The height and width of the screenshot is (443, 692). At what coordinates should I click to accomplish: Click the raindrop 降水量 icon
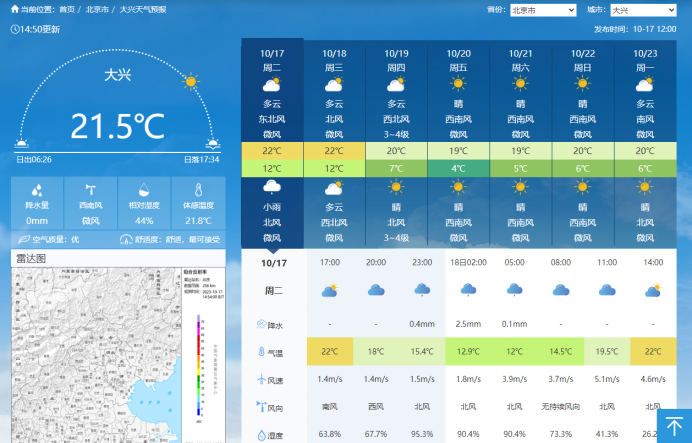(x=37, y=190)
